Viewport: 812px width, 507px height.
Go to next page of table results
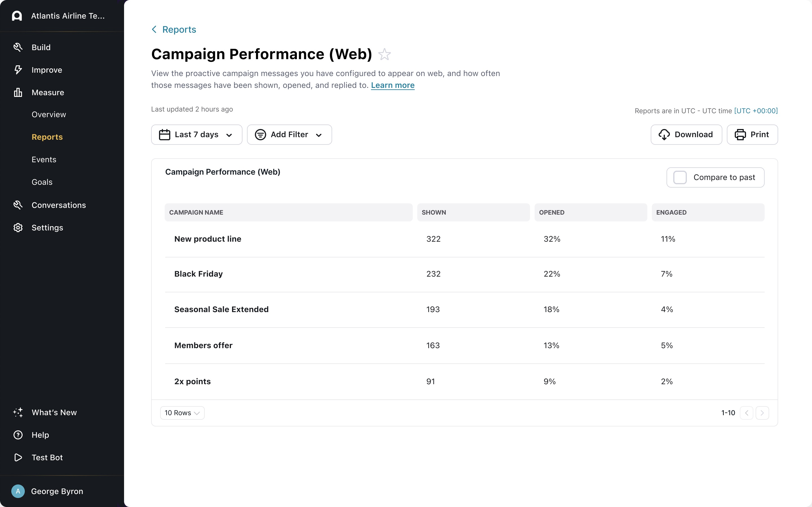tap(762, 413)
